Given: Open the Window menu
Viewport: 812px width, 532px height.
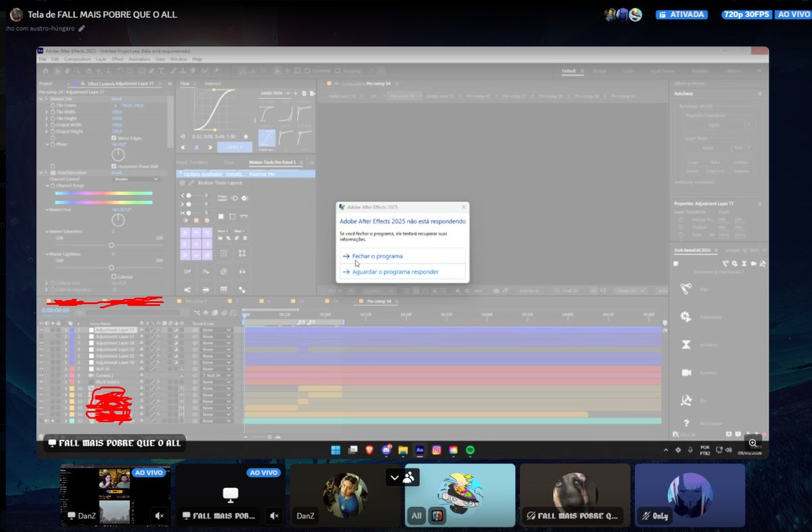Looking at the screenshot, I should point(179,60).
